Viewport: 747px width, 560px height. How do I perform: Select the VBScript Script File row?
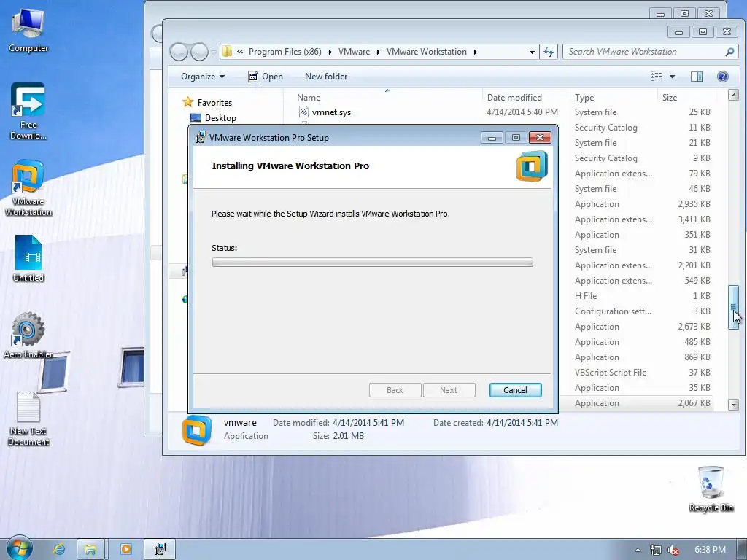[642, 373]
